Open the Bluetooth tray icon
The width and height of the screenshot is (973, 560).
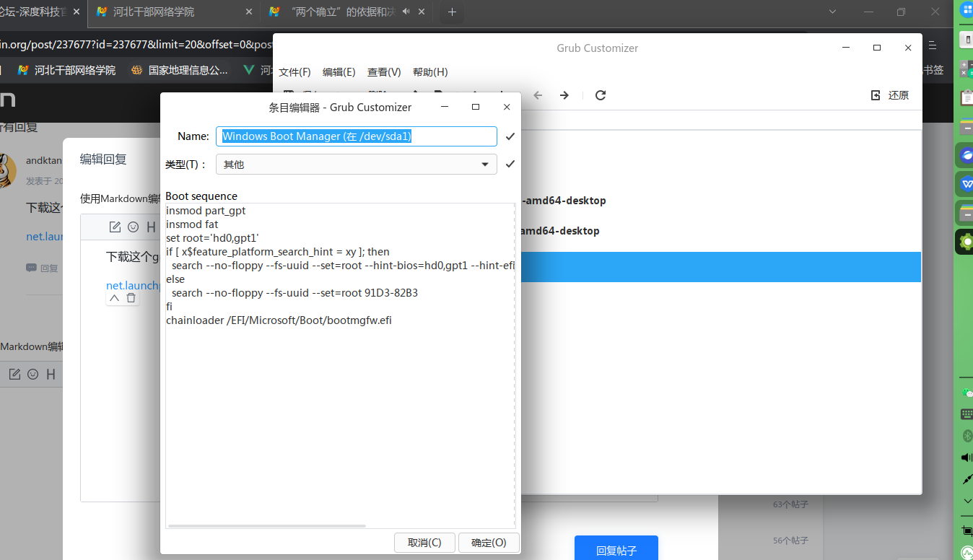[x=967, y=436]
